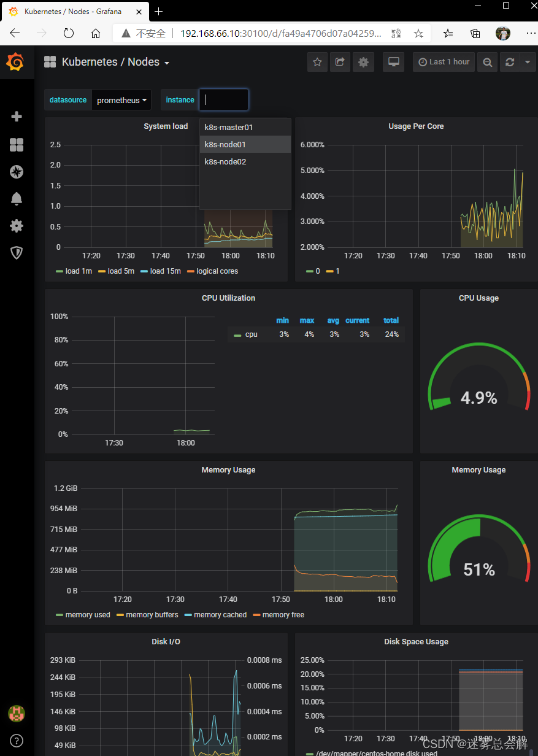The width and height of the screenshot is (538, 756).
Task: Click the browser profile avatar
Action: 503,34
